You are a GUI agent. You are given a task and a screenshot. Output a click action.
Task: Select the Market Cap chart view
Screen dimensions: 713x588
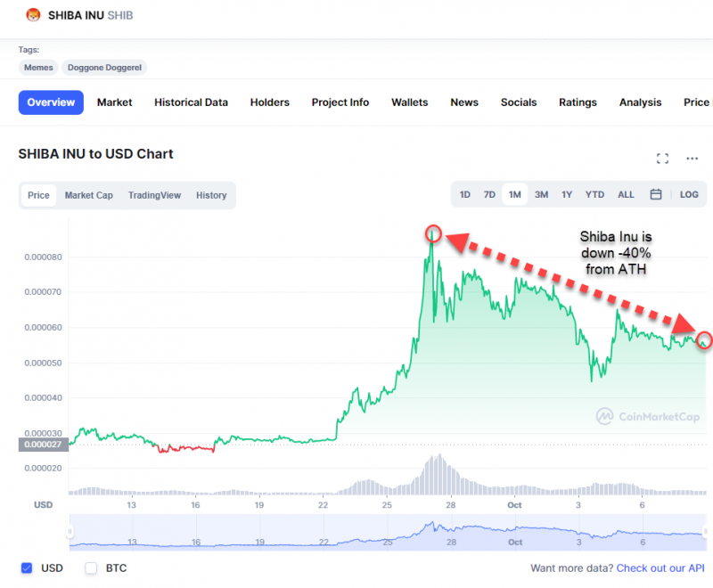[88, 195]
